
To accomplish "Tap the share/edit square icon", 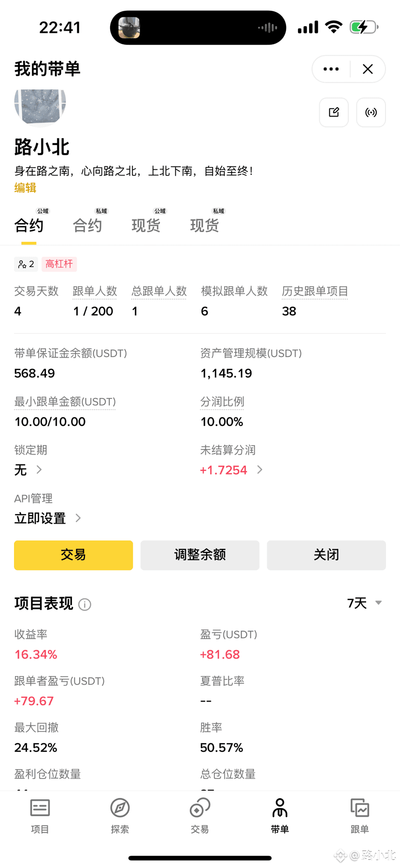I will point(333,112).
